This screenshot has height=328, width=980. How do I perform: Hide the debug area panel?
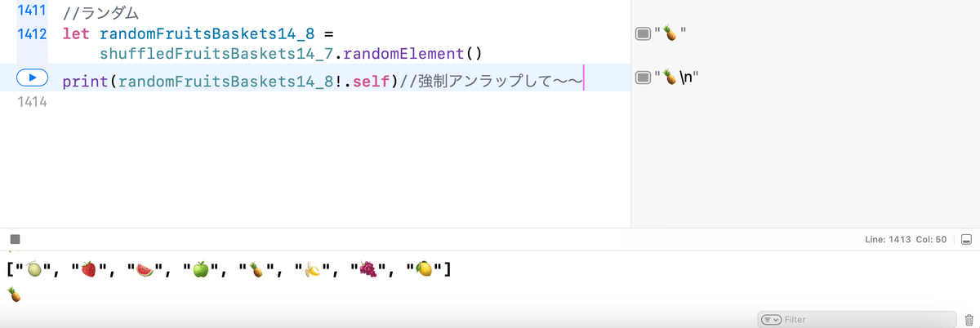967,240
